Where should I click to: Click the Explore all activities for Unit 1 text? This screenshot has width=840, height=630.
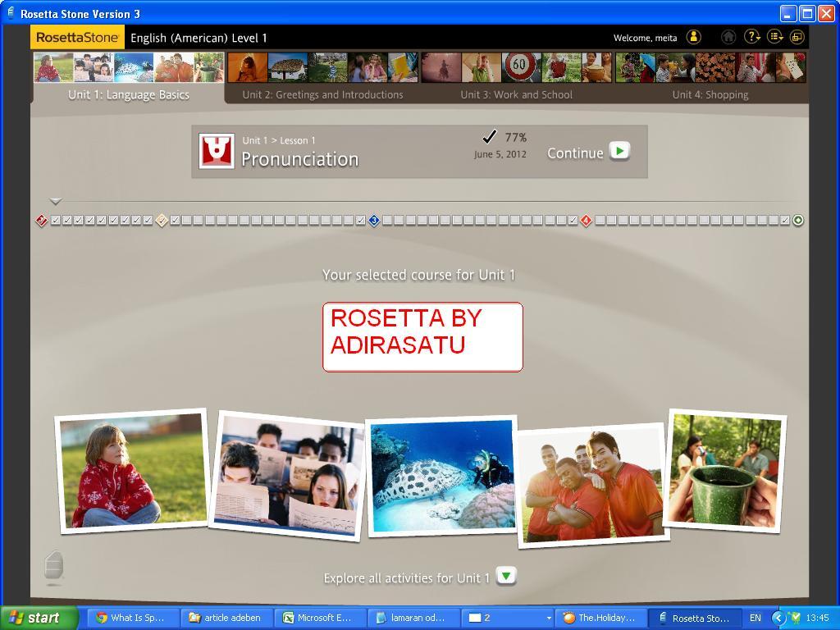click(x=407, y=578)
